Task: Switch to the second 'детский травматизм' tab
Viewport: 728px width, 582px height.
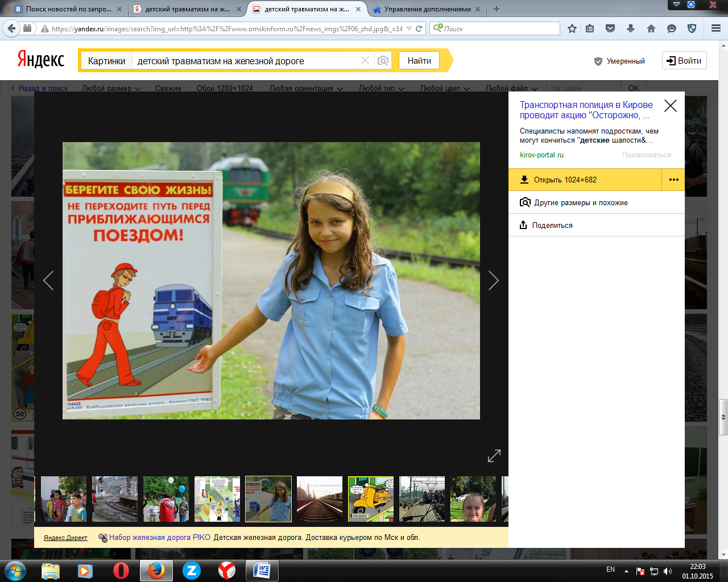Action: click(307, 9)
